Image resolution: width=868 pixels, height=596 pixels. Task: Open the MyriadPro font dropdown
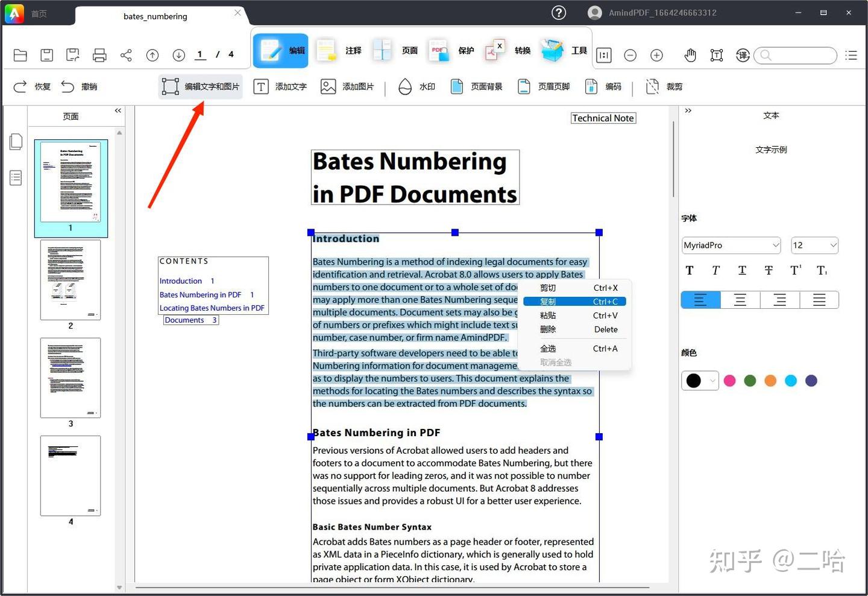tap(731, 245)
